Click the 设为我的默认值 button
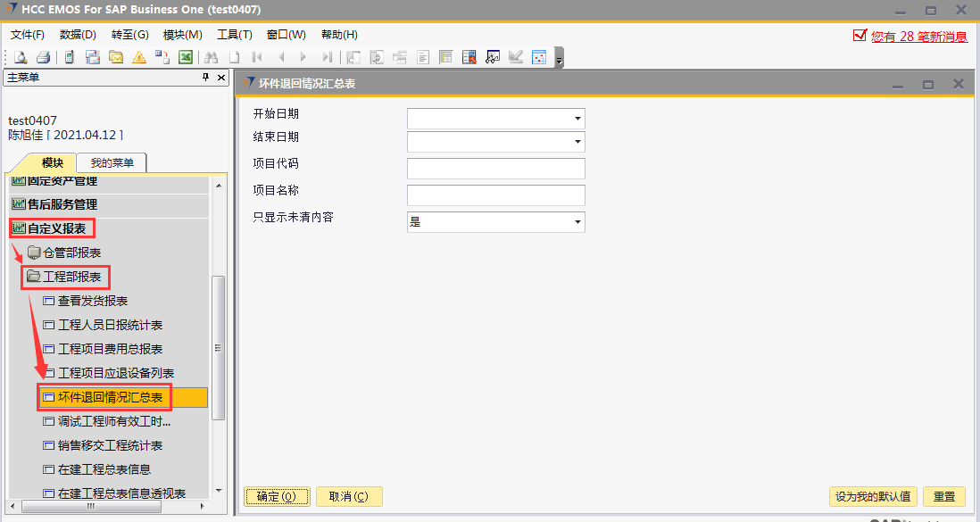This screenshot has width=980, height=522. tap(872, 497)
